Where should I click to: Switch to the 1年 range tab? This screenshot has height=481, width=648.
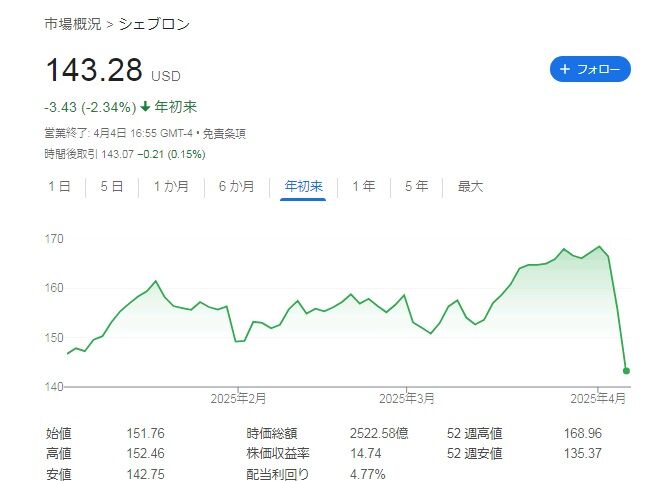(x=364, y=186)
